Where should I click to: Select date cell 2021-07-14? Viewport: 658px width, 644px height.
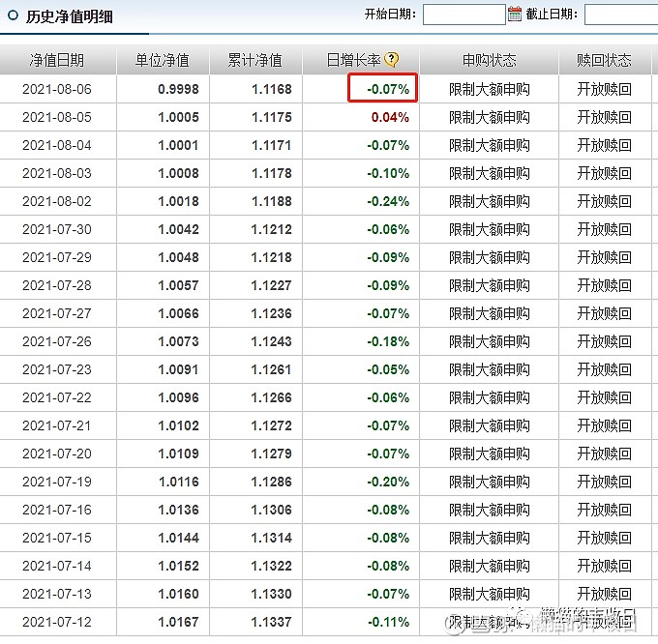(57, 566)
